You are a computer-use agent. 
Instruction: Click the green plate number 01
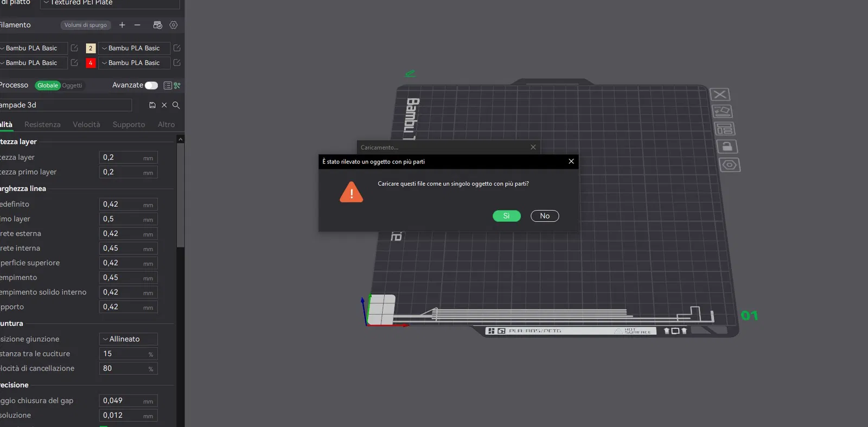(749, 316)
